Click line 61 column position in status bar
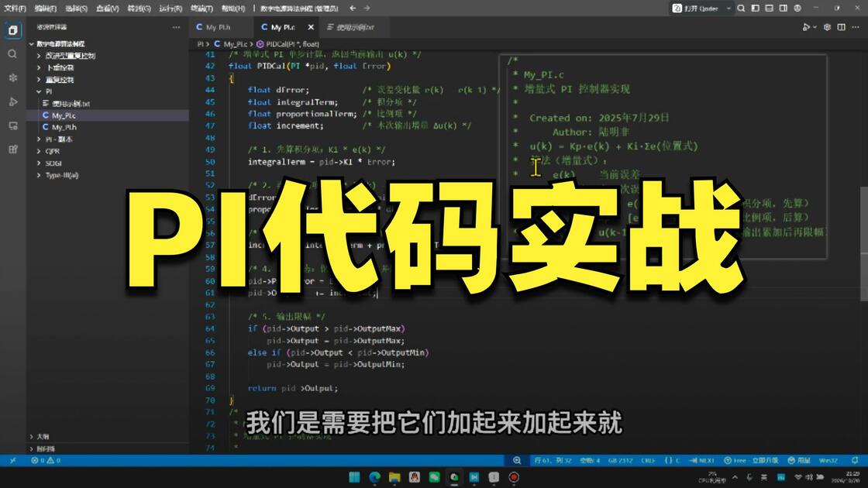 (553, 460)
